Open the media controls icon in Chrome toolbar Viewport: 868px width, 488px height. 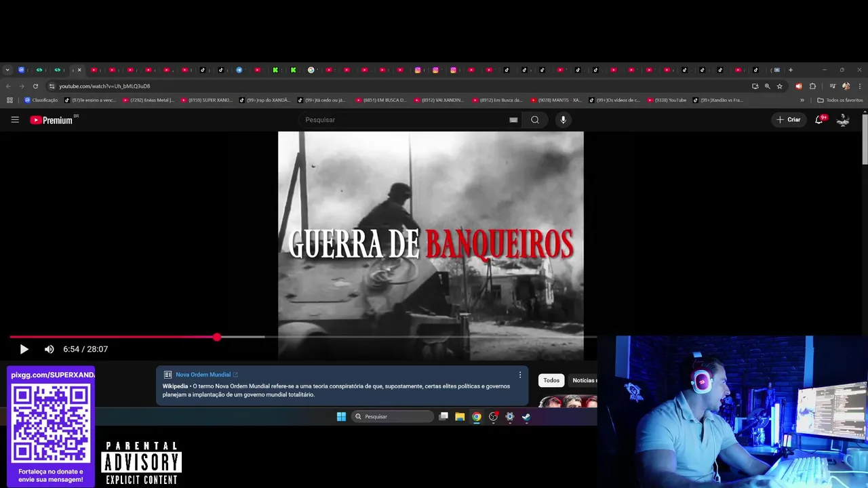click(x=833, y=86)
